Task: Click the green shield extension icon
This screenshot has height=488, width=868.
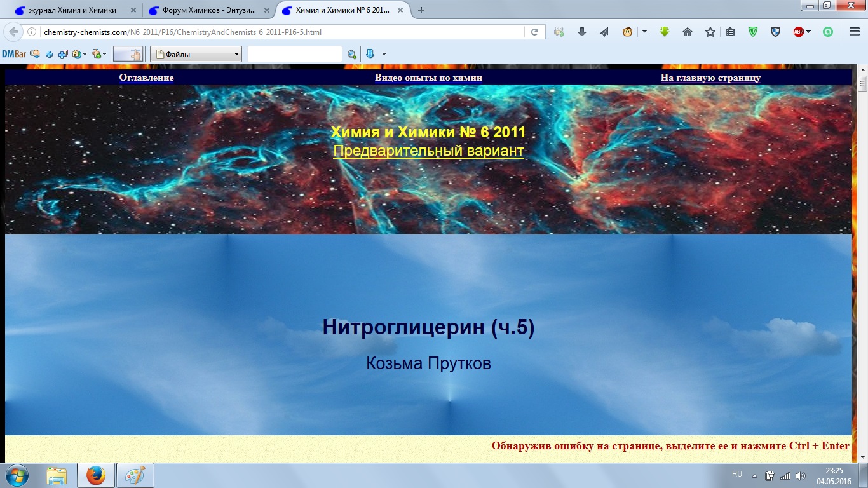Action: click(x=753, y=32)
